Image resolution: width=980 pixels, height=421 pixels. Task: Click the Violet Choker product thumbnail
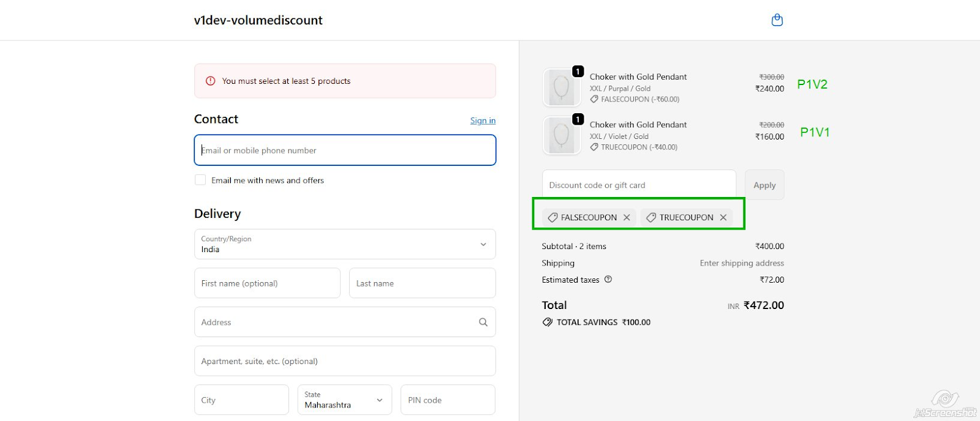click(561, 135)
